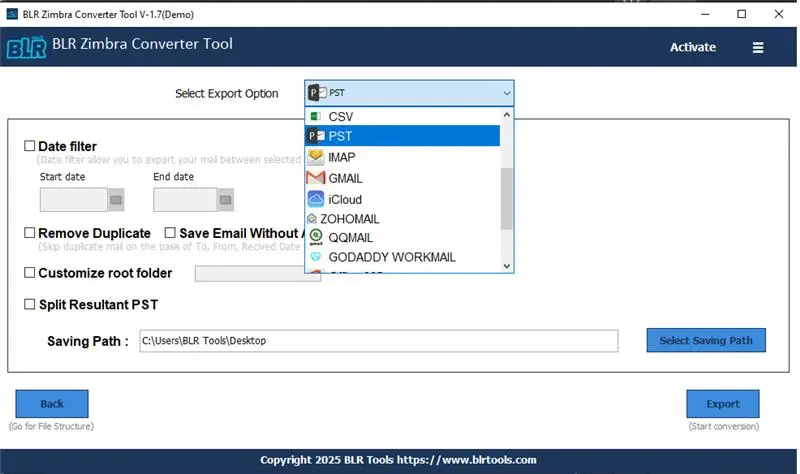Image resolution: width=800 pixels, height=474 pixels.
Task: Click the End date input field
Action: tap(185, 199)
